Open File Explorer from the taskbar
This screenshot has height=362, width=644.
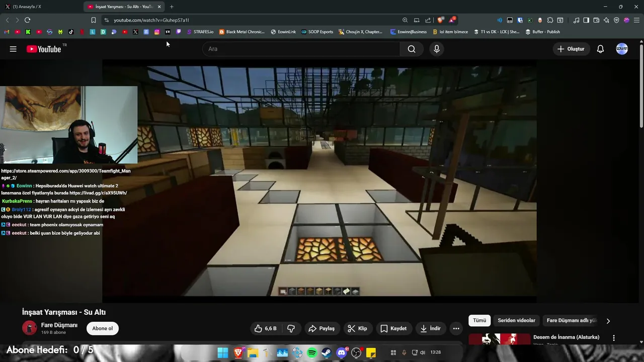click(253, 352)
